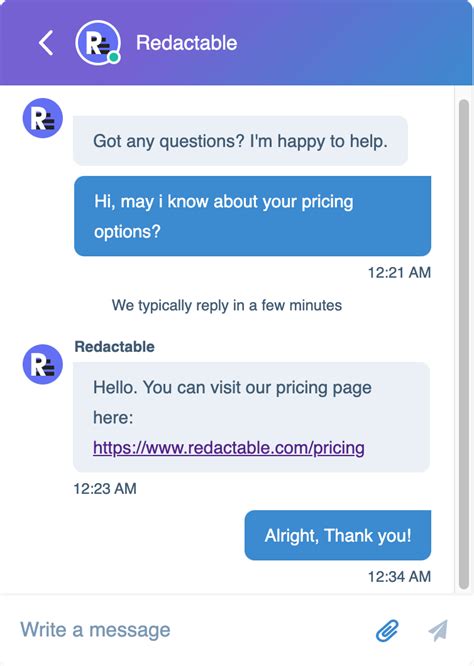
Task: Attach a file with the paperclip icon
Action: (387, 630)
